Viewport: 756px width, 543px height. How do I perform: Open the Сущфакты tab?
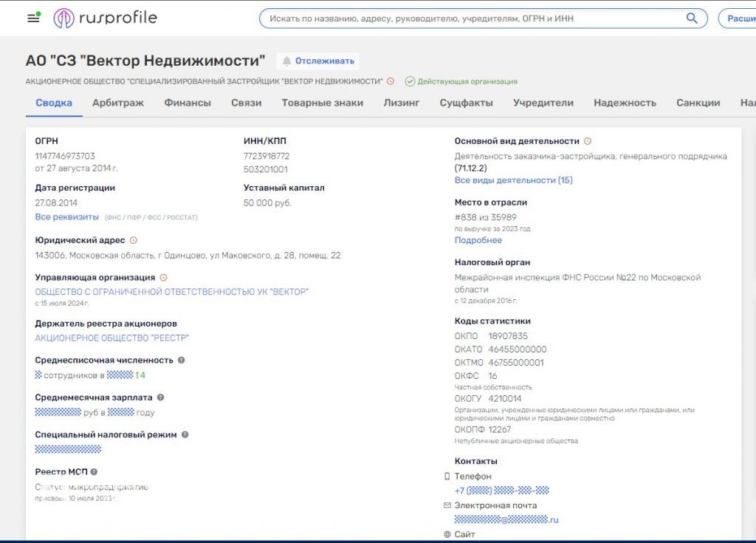point(467,103)
